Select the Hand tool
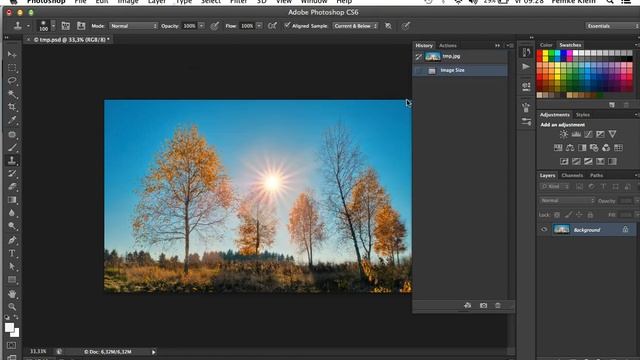 [12, 294]
